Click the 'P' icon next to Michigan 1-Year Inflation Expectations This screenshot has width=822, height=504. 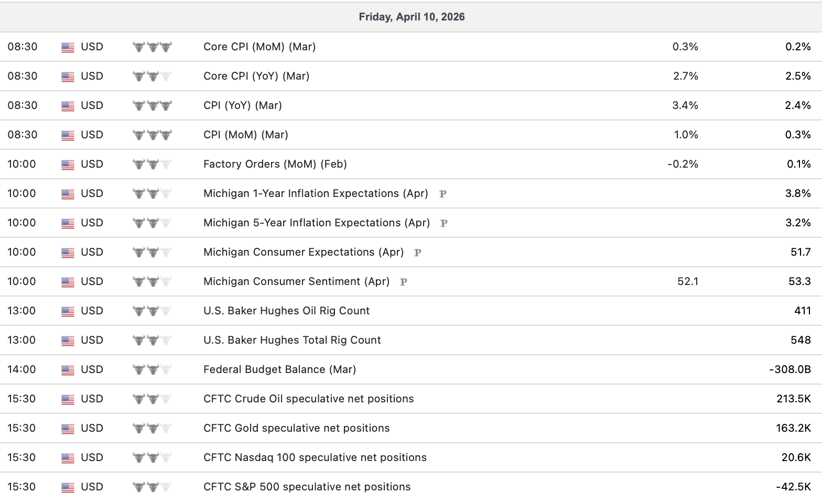(442, 194)
